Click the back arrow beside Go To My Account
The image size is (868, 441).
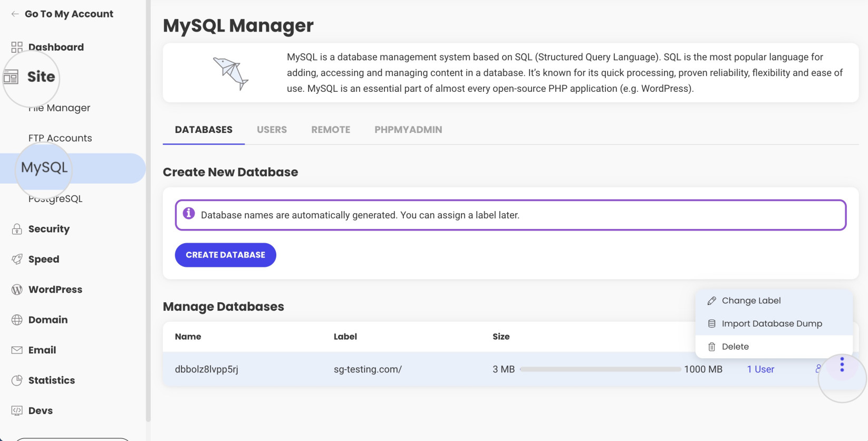pyautogui.click(x=15, y=14)
